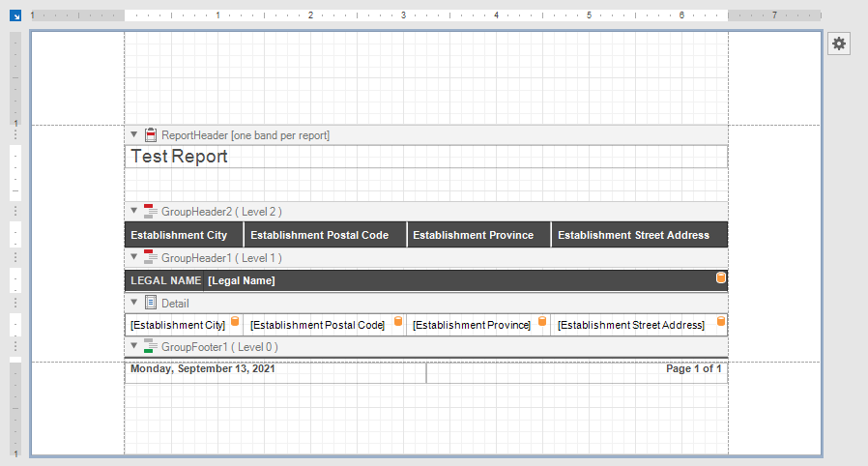Select the Establishment Province header cell
868x466 pixels.
pyautogui.click(x=478, y=235)
